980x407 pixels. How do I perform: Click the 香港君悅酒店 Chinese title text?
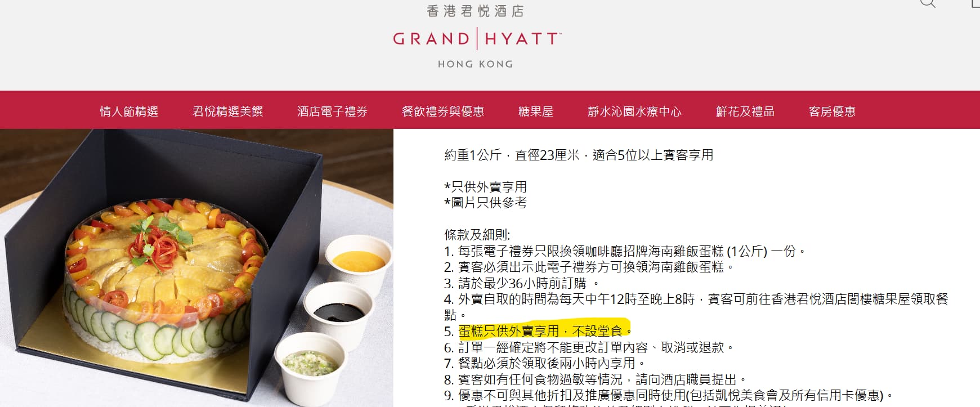(476, 11)
